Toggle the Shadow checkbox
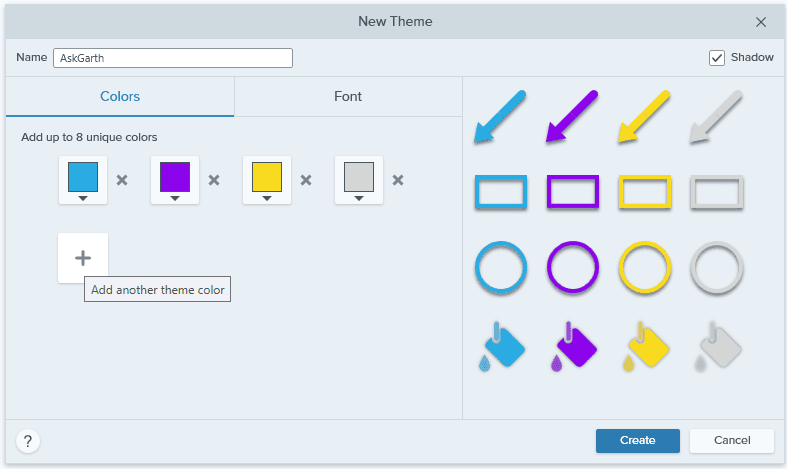This screenshot has height=469, width=787. (x=717, y=58)
